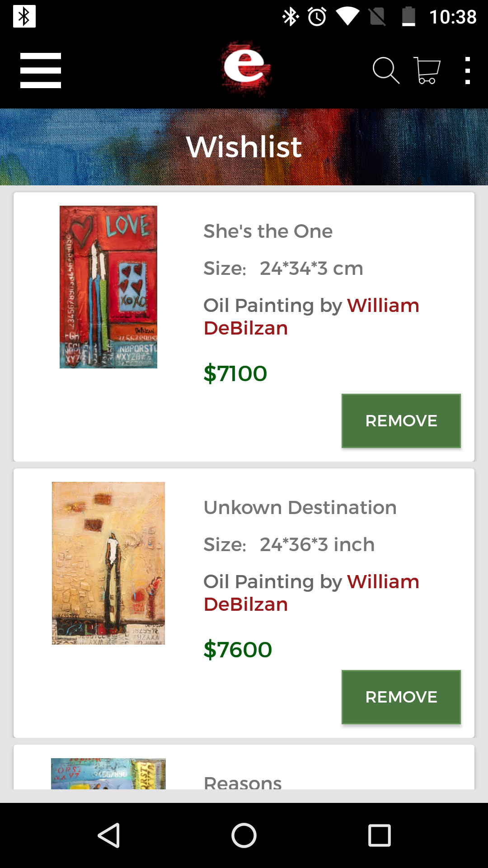This screenshot has height=868, width=488.
Task: Tap the Unkown Destination title
Action: 300,508
